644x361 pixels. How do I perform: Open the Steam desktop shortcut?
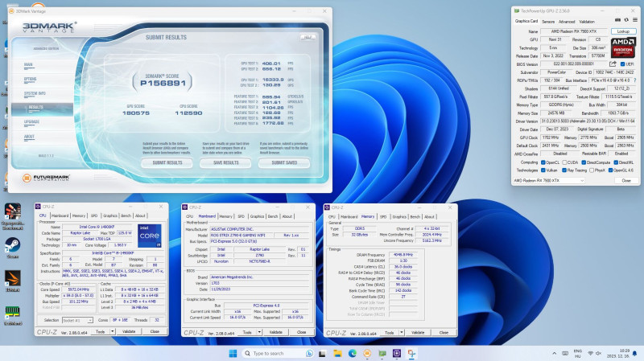pyautogui.click(x=13, y=248)
